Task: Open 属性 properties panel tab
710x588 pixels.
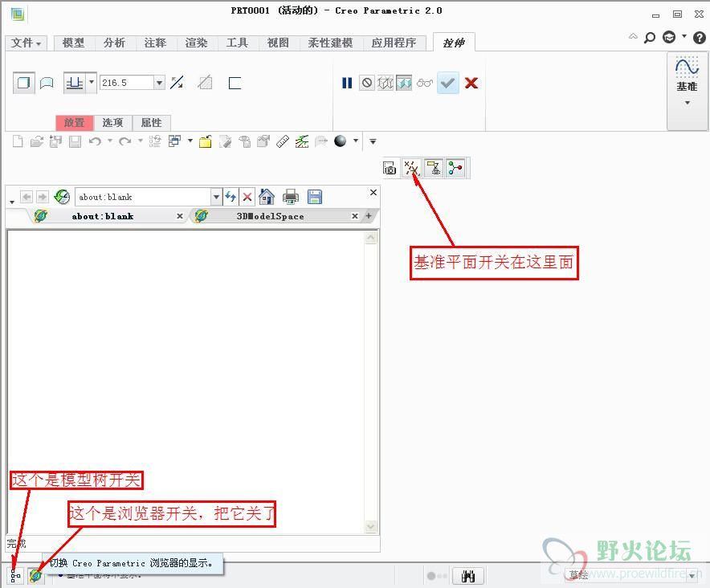Action: click(x=151, y=123)
